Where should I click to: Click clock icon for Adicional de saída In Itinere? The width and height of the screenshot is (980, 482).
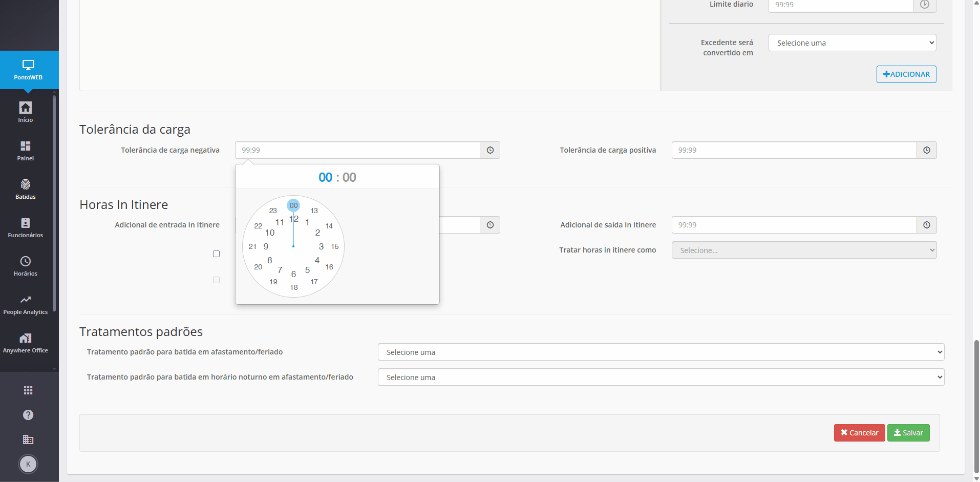pyautogui.click(x=927, y=225)
